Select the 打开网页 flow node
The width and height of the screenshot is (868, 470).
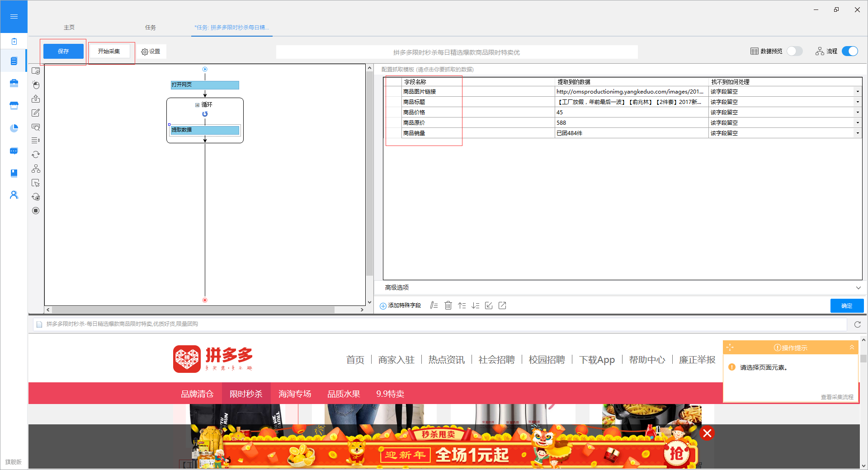click(x=205, y=85)
